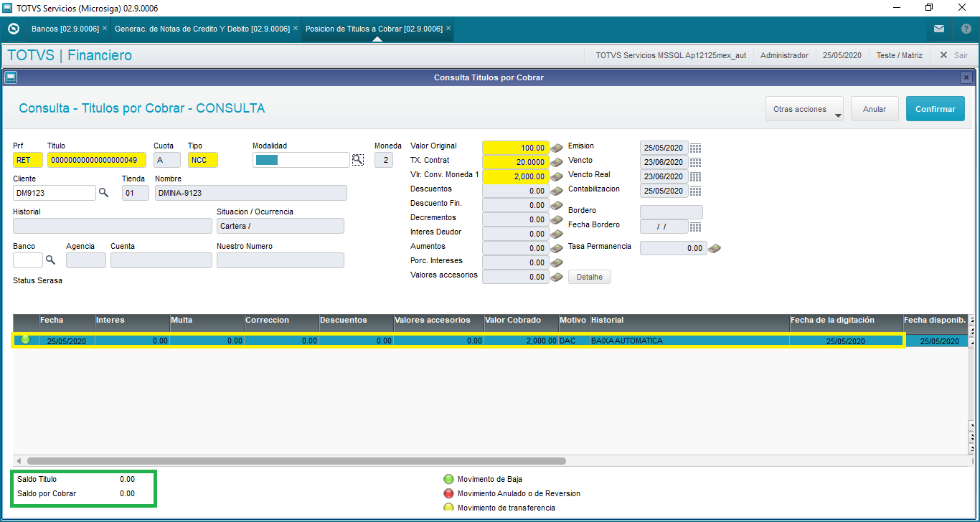Click the Detalhe button

(x=590, y=277)
